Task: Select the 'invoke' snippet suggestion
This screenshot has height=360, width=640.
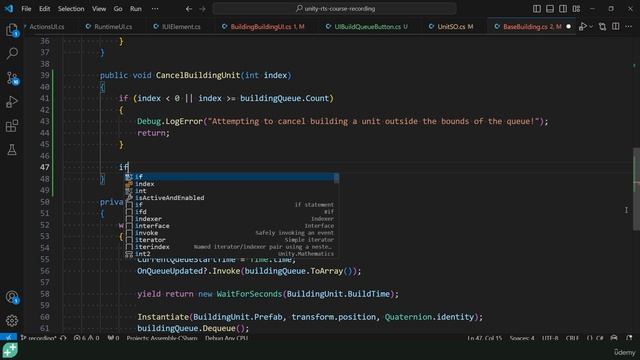Action: click(x=231, y=233)
